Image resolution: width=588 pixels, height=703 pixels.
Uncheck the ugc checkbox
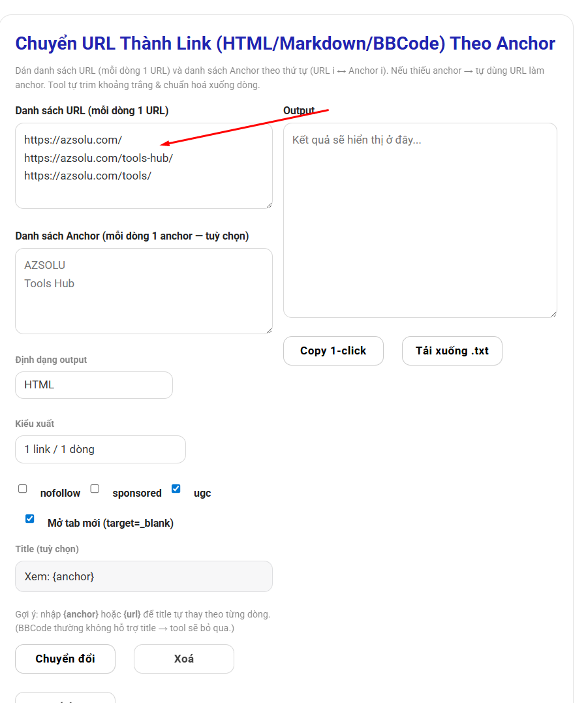click(176, 489)
